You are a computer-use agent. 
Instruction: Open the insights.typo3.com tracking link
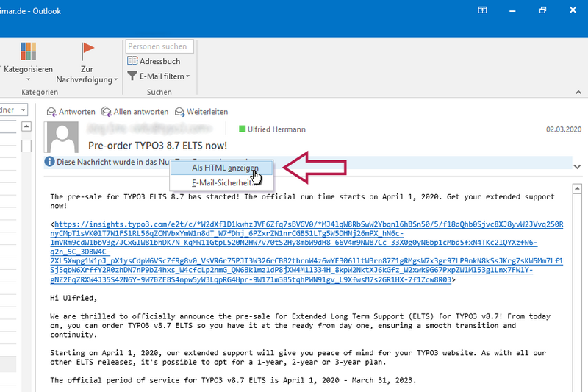(306, 252)
